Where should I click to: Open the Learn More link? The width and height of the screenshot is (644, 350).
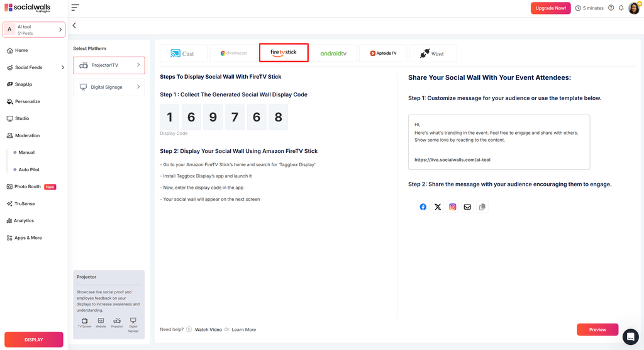point(243,330)
